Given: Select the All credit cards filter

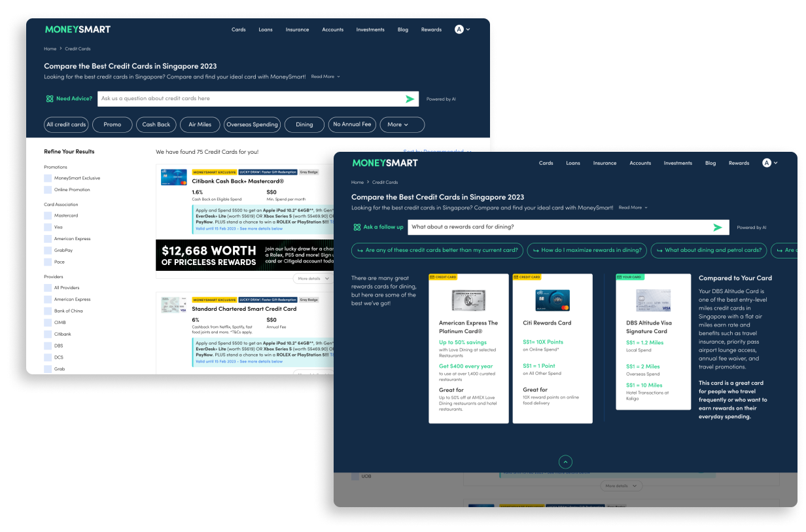Looking at the screenshot, I should tap(66, 124).
